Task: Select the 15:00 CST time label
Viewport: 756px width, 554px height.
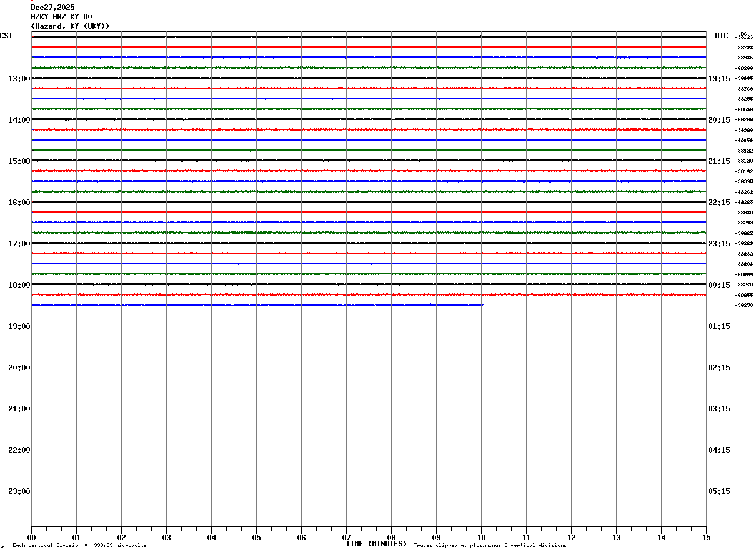Action: (19, 161)
